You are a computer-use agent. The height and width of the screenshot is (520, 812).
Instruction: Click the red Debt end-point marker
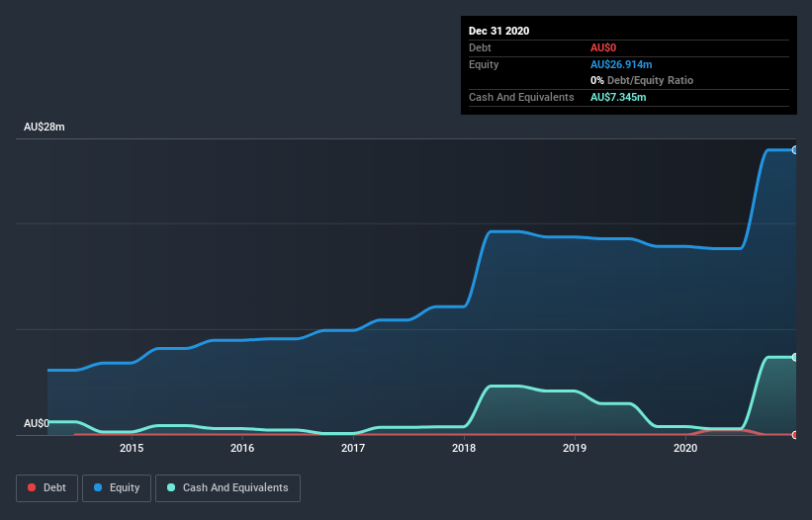tap(795, 435)
